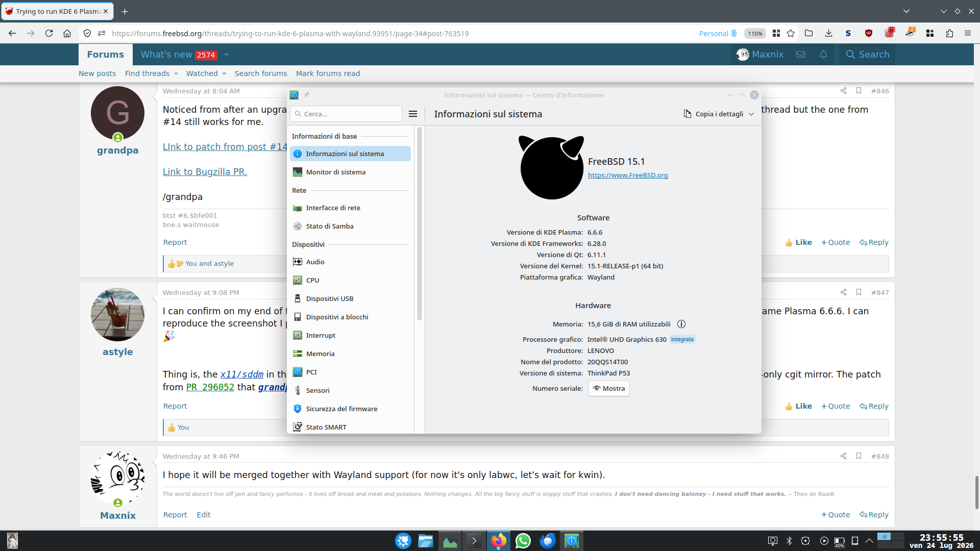
Task: Open WhatsApp from the taskbar
Action: coord(523,541)
